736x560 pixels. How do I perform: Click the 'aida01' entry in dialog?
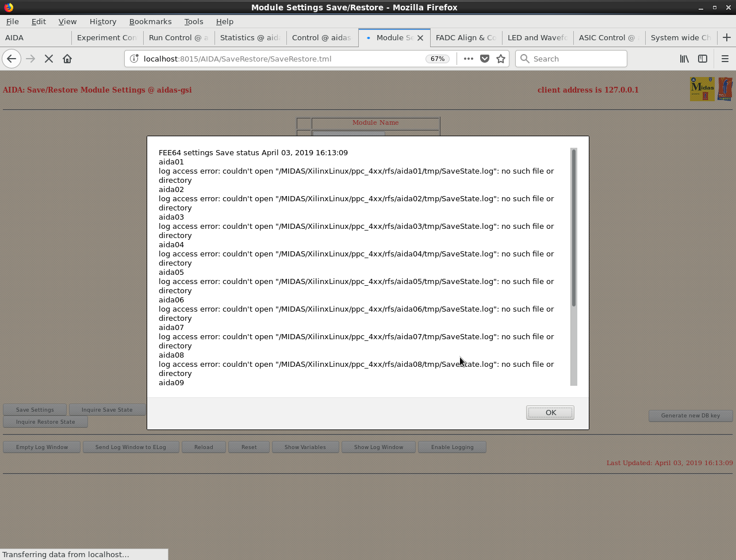coord(171,162)
